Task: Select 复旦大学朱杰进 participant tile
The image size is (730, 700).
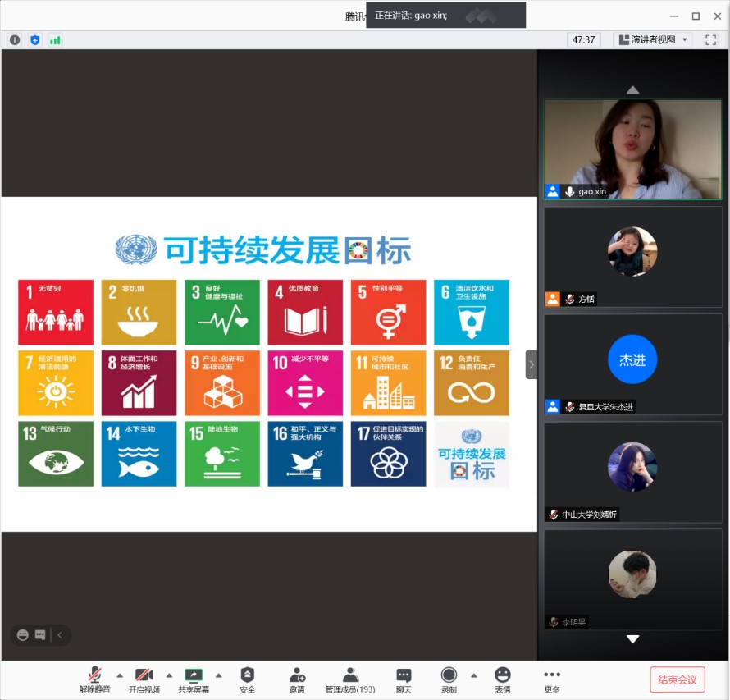Action: pos(632,364)
